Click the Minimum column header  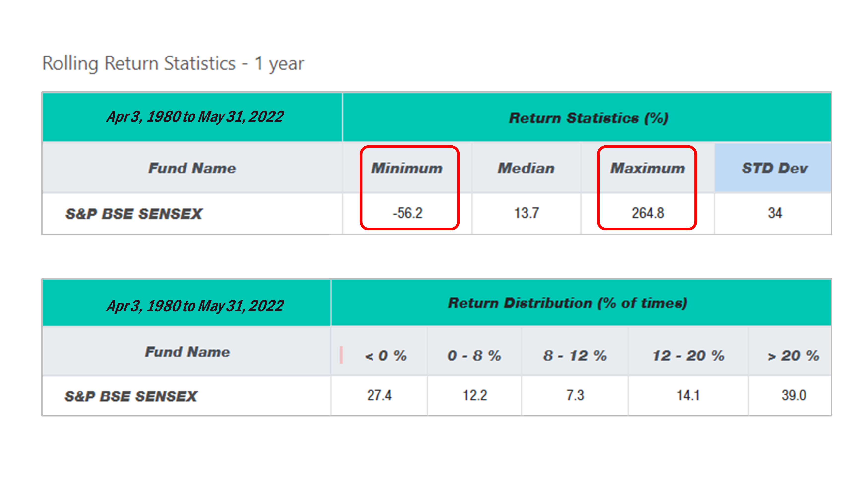pyautogui.click(x=407, y=168)
